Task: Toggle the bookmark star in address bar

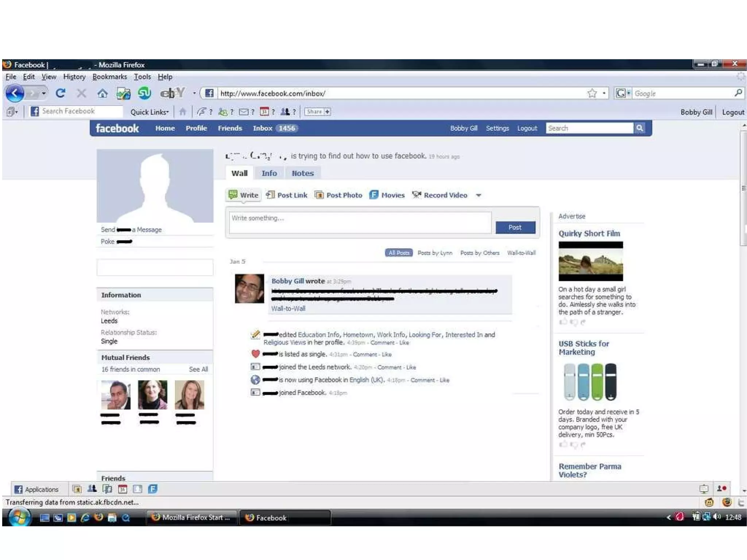Action: [592, 93]
